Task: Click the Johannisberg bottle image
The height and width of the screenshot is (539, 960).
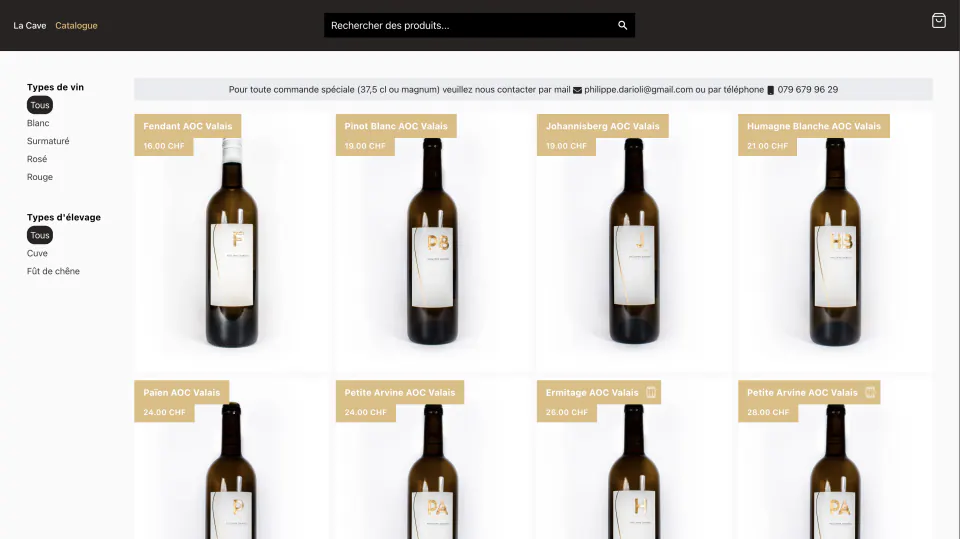Action: tap(634, 241)
